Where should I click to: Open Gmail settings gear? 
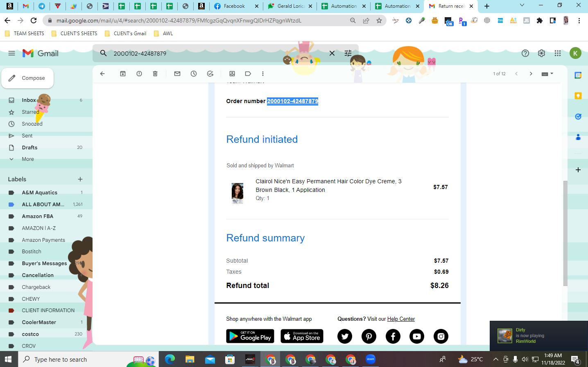[x=541, y=53]
